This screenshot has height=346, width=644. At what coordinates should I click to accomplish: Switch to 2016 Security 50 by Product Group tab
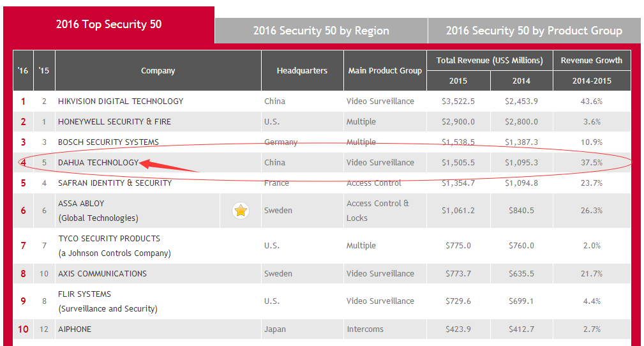[534, 31]
